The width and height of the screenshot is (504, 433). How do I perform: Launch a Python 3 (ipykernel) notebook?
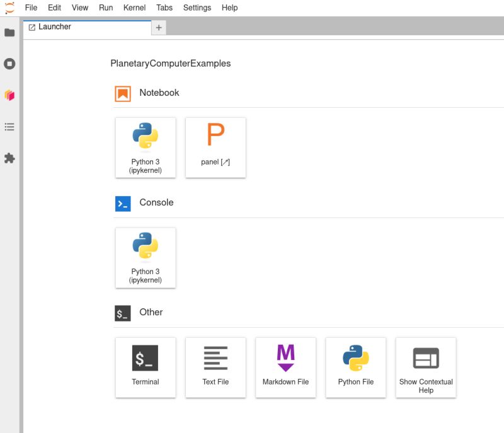[146, 147]
